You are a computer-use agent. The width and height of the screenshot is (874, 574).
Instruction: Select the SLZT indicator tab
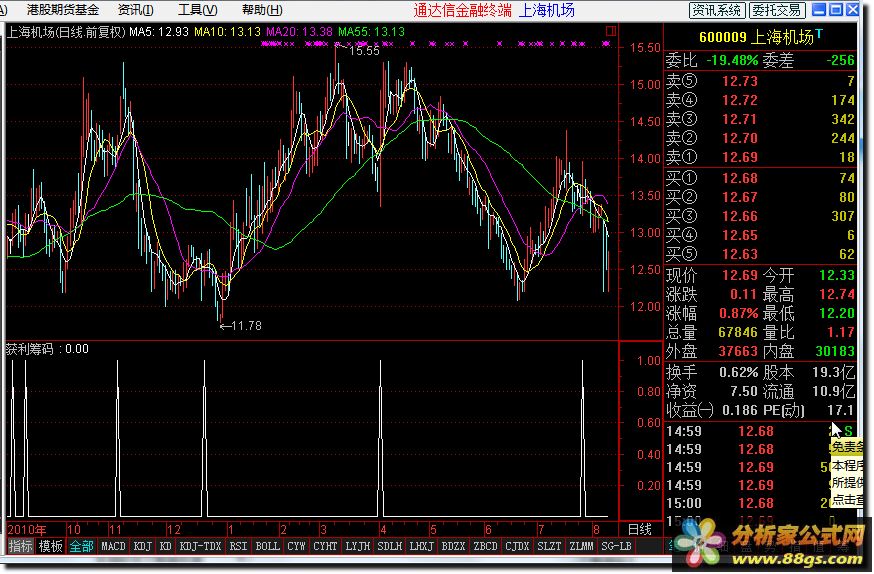click(549, 546)
